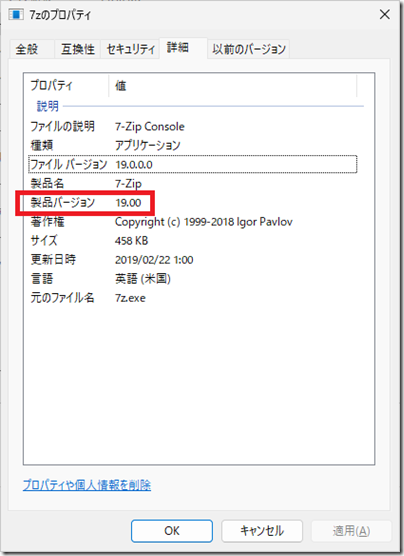The height and width of the screenshot is (556, 404).
Task: Click the product name value 7-Zip
Action: (128, 184)
